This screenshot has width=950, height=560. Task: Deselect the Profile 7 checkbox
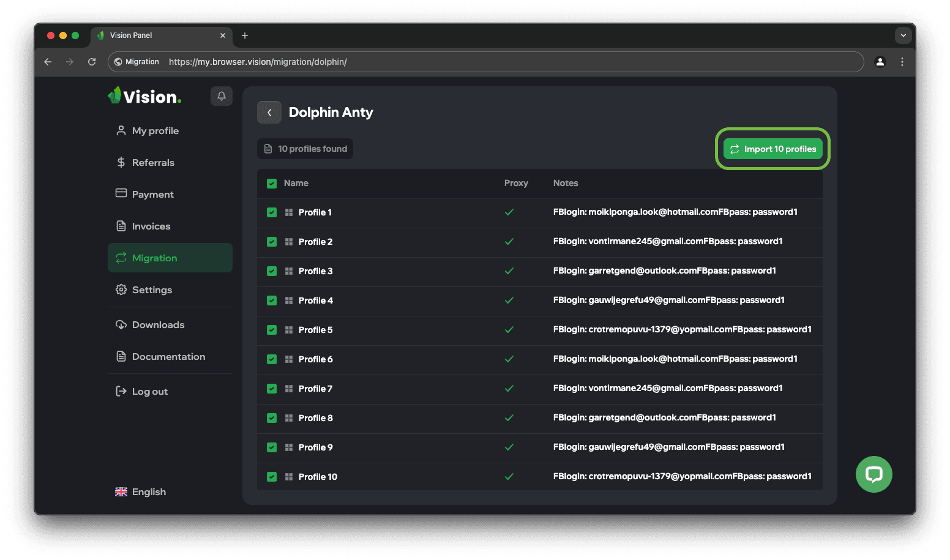(272, 389)
